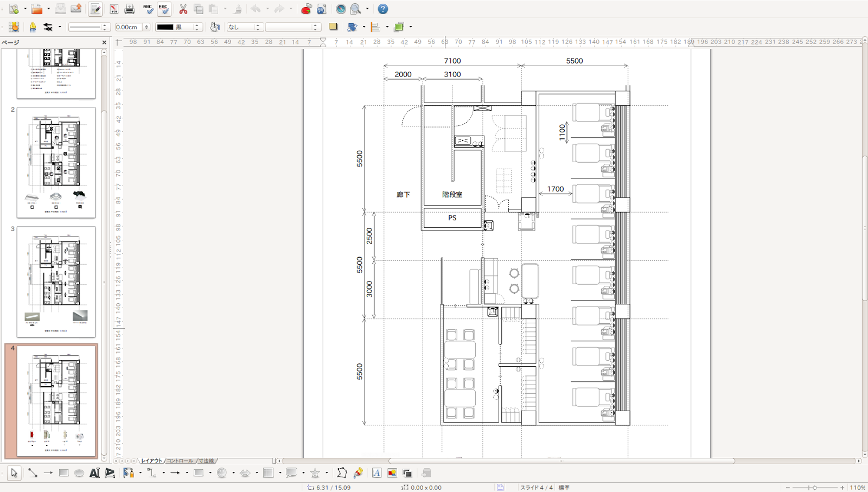Step the line width spinner
Image resolution: width=868 pixels, height=492 pixels.
[146, 27]
